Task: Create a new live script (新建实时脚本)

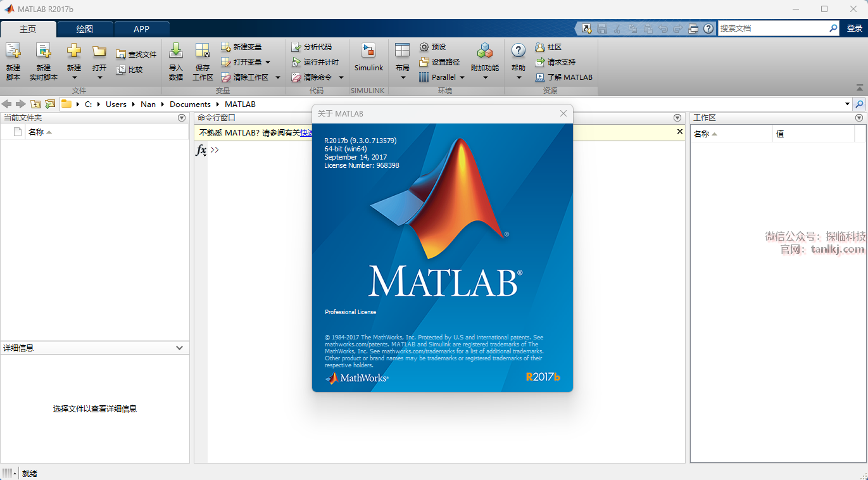Action: [43, 61]
